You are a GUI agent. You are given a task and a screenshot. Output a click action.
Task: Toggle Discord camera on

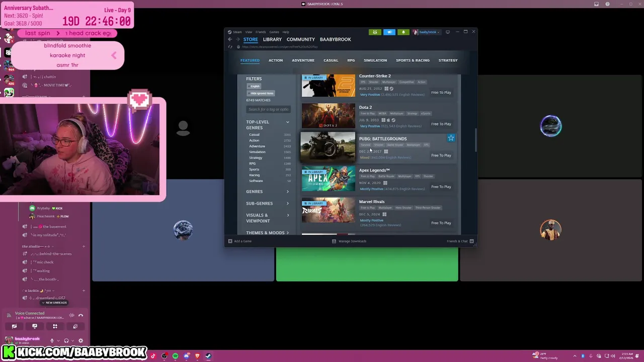(14, 326)
